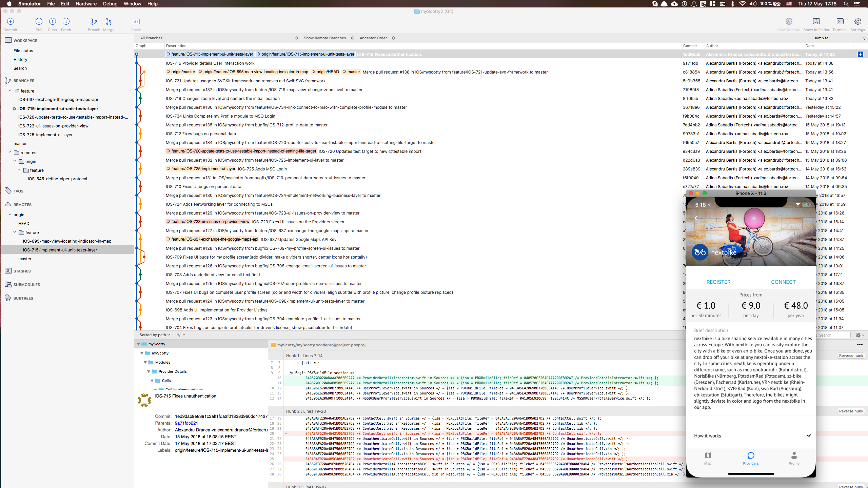Click the blue plus on the selected commit row
Image resolution: width=868 pixels, height=488 pixels.
tap(861, 54)
